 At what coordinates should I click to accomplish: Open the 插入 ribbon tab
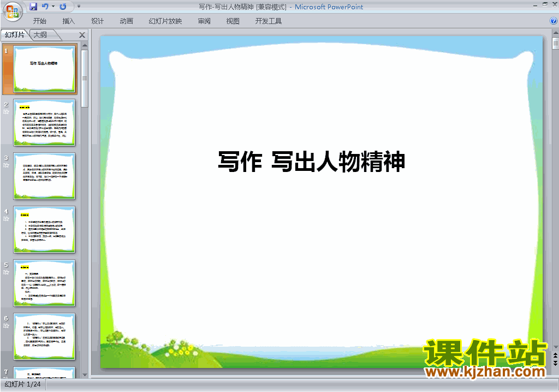point(68,21)
